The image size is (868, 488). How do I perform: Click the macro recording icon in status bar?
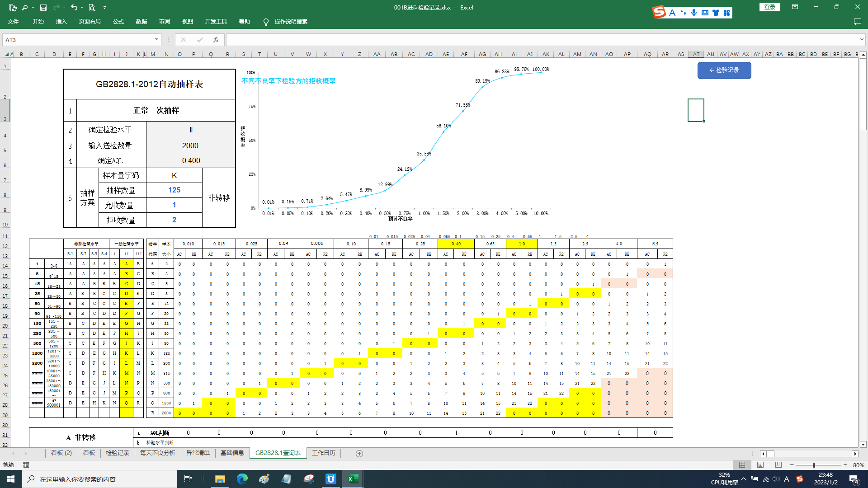coord(26,465)
